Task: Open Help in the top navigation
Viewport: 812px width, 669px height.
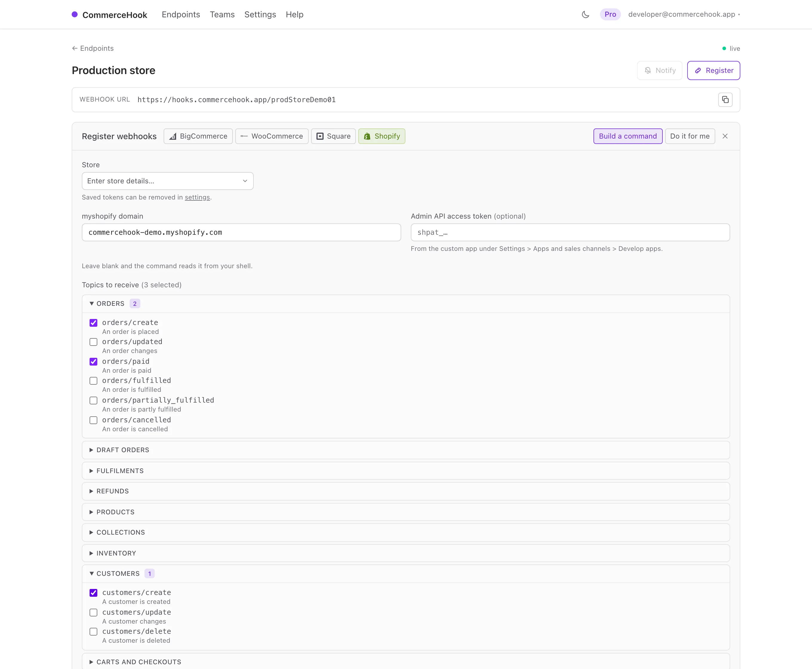Action: (295, 15)
